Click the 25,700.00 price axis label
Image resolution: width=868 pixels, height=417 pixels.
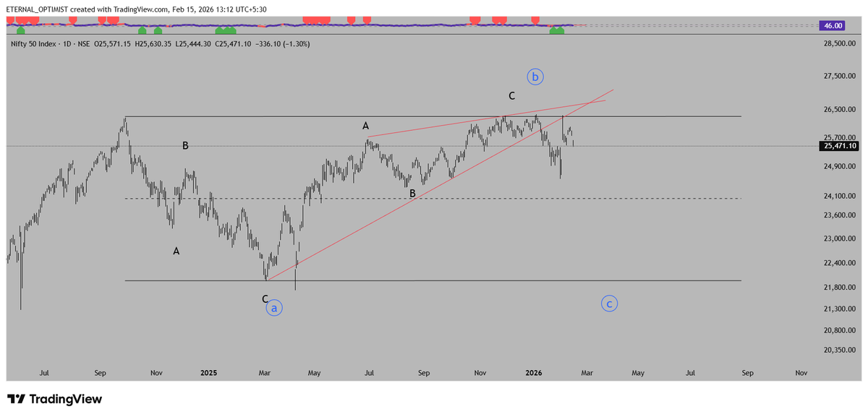[x=839, y=137]
